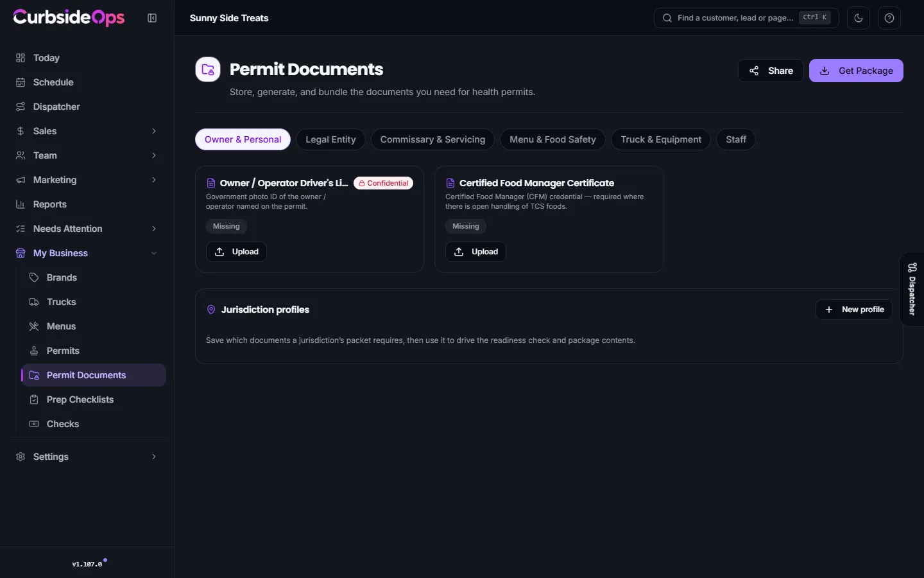The image size is (924, 578).
Task: Open Checks banknote icon
Action: pos(34,424)
